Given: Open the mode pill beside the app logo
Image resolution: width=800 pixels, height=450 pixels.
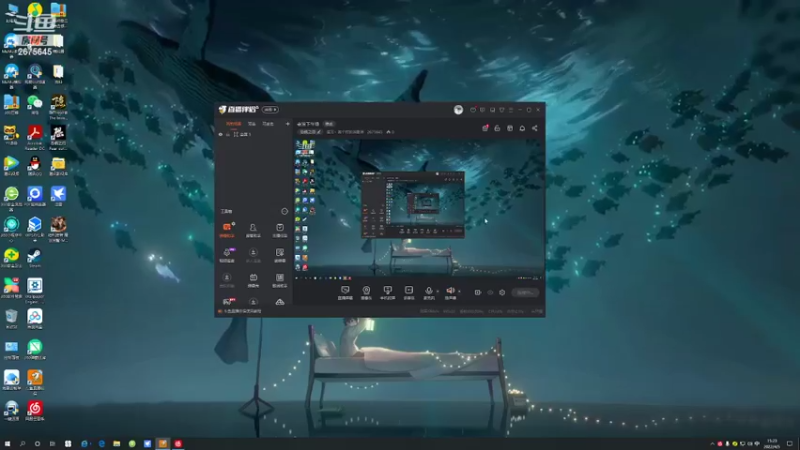Looking at the screenshot, I should pyautogui.click(x=270, y=109).
